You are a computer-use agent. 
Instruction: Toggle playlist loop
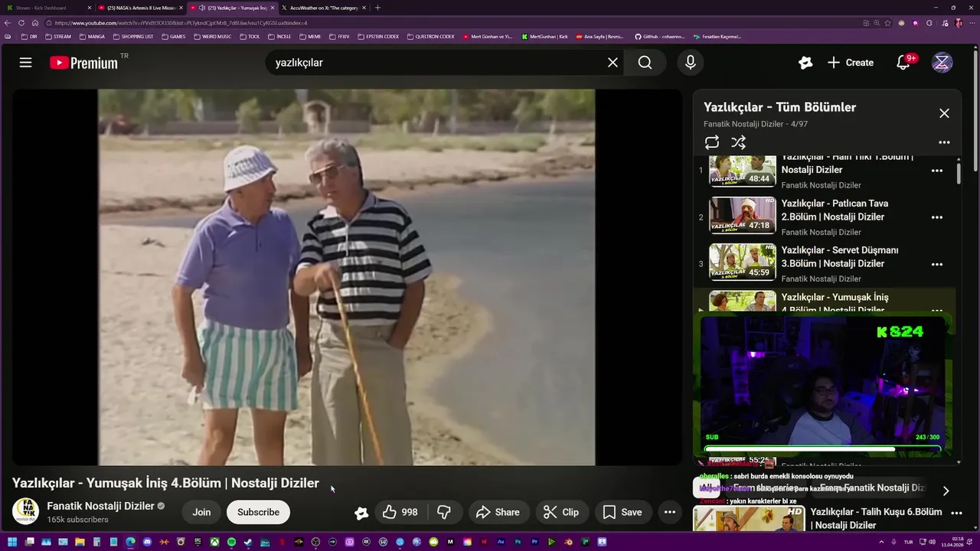pyautogui.click(x=712, y=142)
